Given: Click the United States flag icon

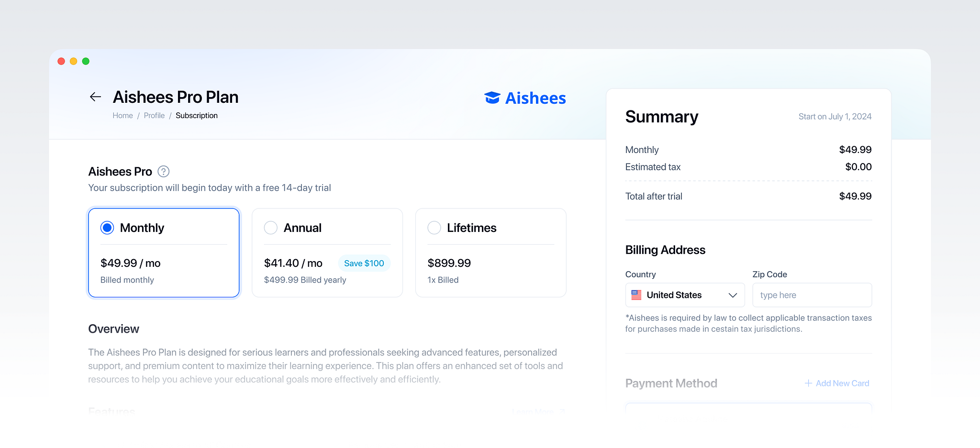Looking at the screenshot, I should pos(636,295).
